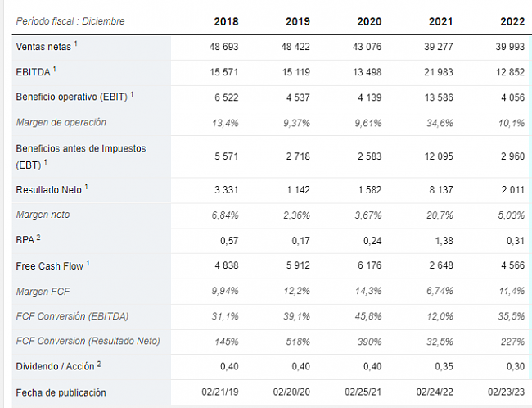Click the net margin value 6,84%

click(x=225, y=215)
